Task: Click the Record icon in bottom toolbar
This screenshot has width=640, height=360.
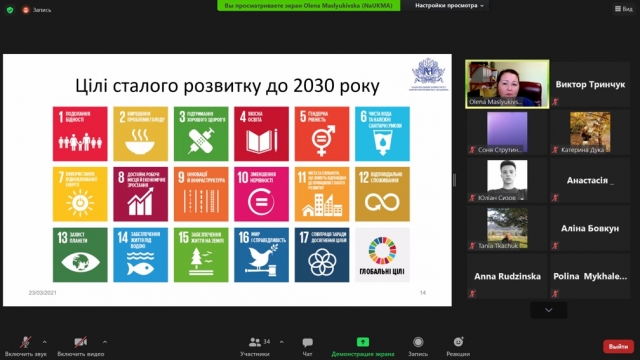Action: pos(418,342)
